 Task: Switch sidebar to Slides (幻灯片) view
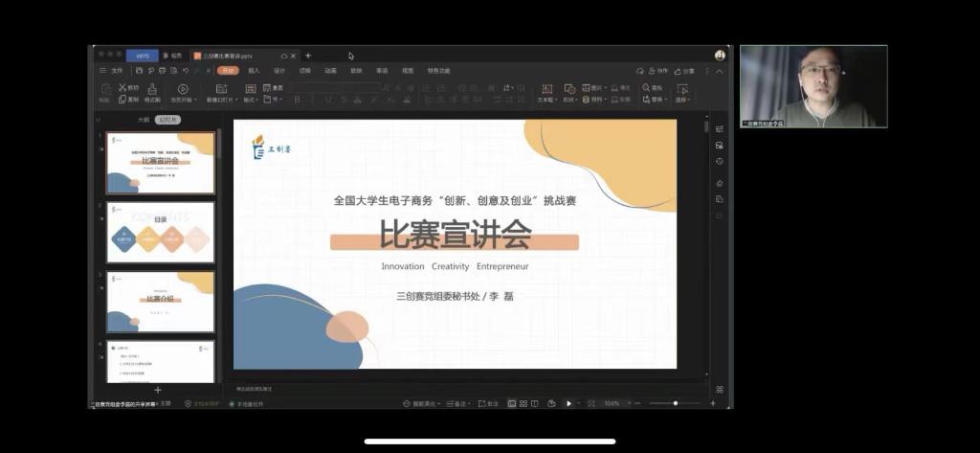point(167,120)
